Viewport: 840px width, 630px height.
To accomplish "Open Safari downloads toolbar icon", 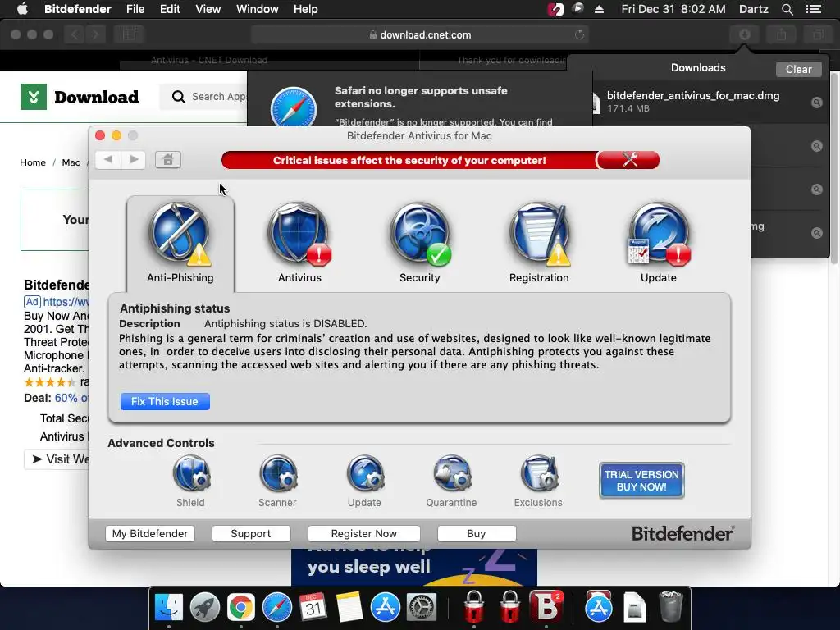I will (x=745, y=34).
